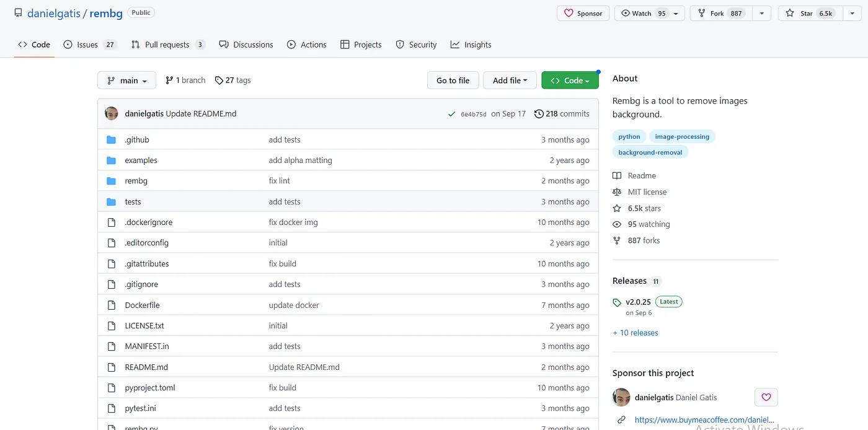Click the Go to file button
Viewport: 868px width, 430px height.
453,81
